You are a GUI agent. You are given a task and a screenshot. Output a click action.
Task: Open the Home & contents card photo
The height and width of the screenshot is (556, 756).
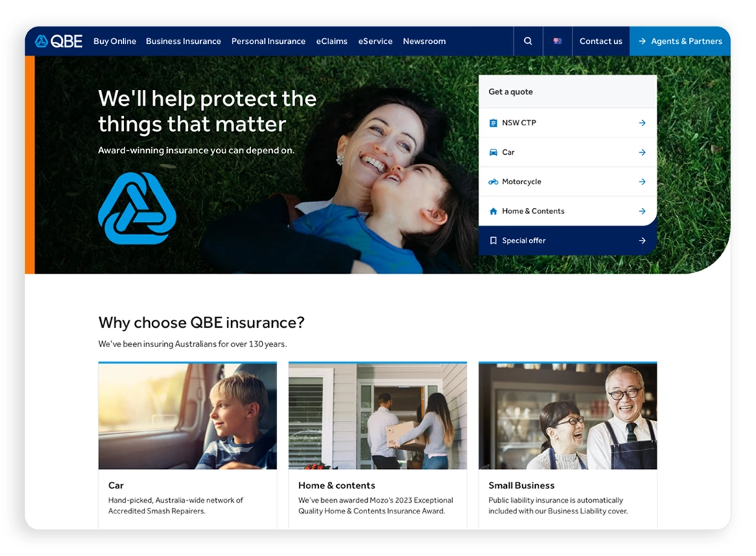pyautogui.click(x=377, y=416)
